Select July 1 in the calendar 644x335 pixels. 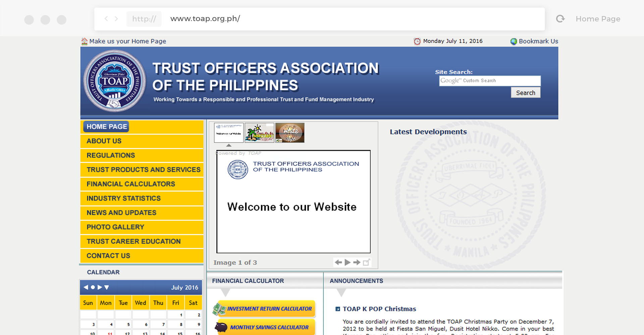pos(176,315)
